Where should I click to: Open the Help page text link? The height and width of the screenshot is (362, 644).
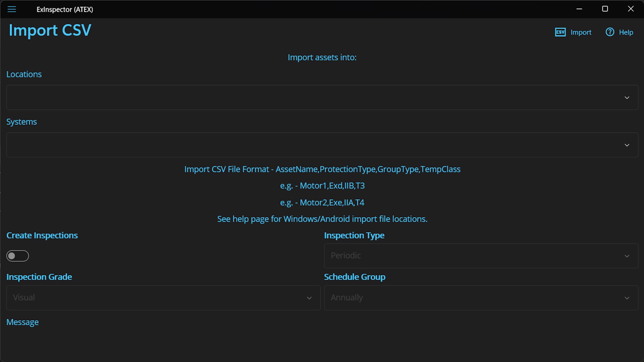pyautogui.click(x=626, y=32)
